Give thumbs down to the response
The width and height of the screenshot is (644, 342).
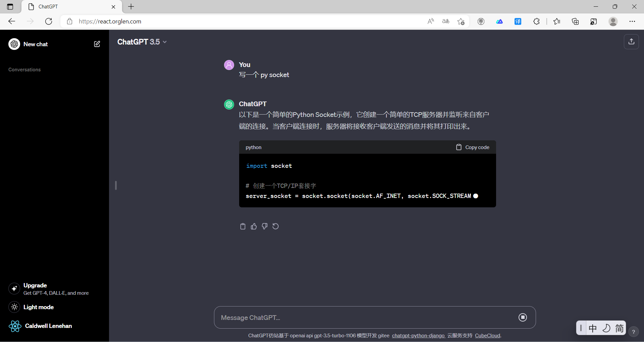click(265, 226)
